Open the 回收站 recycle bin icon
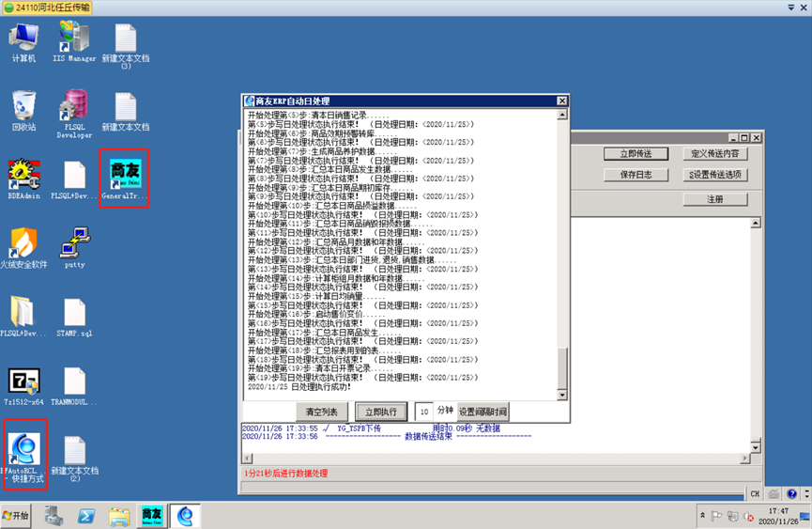The width and height of the screenshot is (812, 529). coord(23,111)
